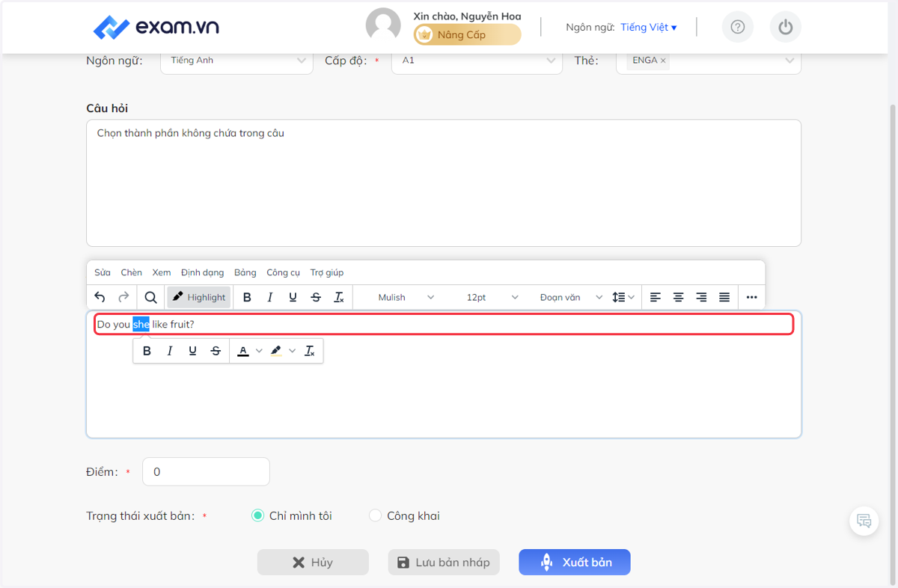This screenshot has width=898, height=588.
Task: Toggle strikethrough in main editor toolbar
Action: click(x=316, y=297)
